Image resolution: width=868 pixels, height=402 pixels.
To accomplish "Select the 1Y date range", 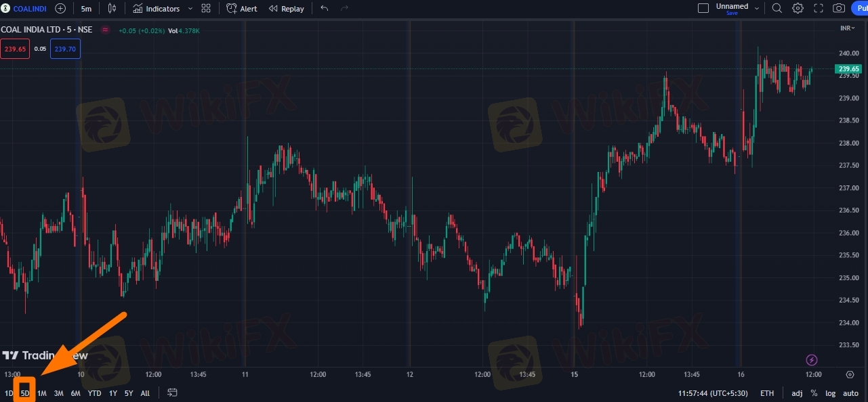I will pyautogui.click(x=112, y=393).
